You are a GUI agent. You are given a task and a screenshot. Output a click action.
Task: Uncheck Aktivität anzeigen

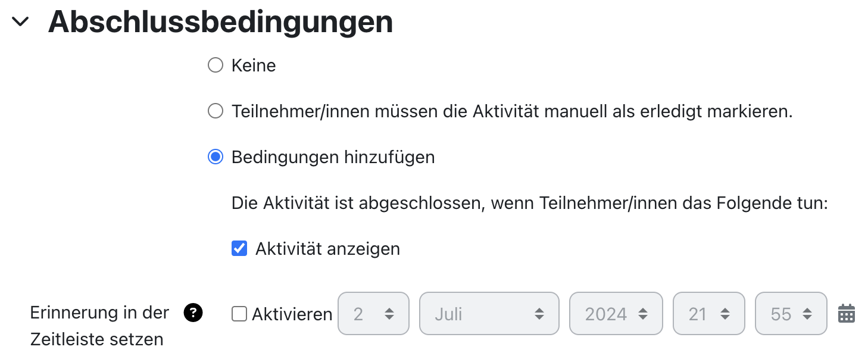tap(239, 248)
